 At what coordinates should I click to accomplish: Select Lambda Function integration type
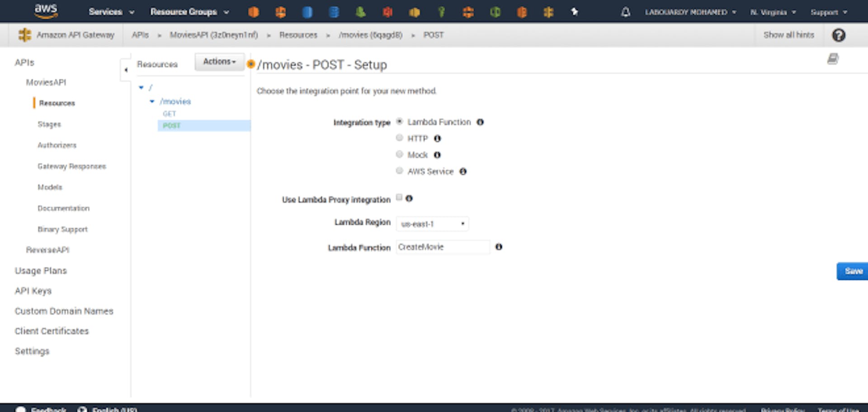pos(399,121)
